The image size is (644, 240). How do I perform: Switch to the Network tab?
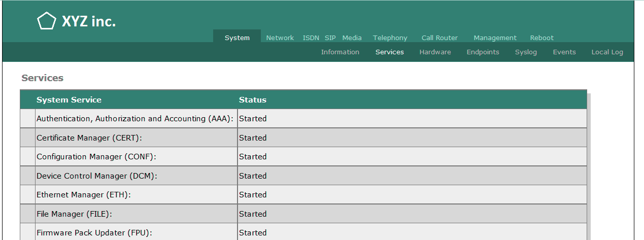[280, 38]
